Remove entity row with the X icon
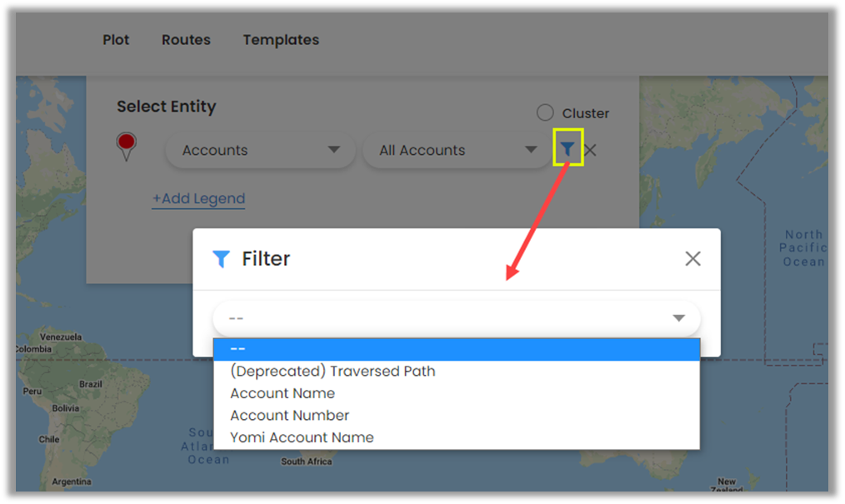The image size is (845, 504). click(x=590, y=150)
